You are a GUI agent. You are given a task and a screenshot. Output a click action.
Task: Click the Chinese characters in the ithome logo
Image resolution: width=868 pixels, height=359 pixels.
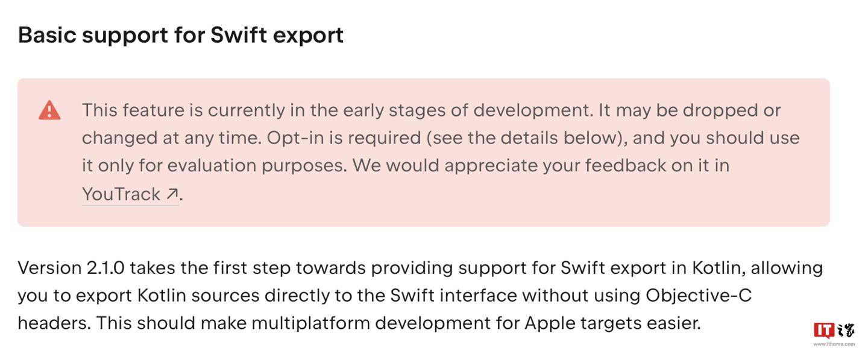coord(846,330)
